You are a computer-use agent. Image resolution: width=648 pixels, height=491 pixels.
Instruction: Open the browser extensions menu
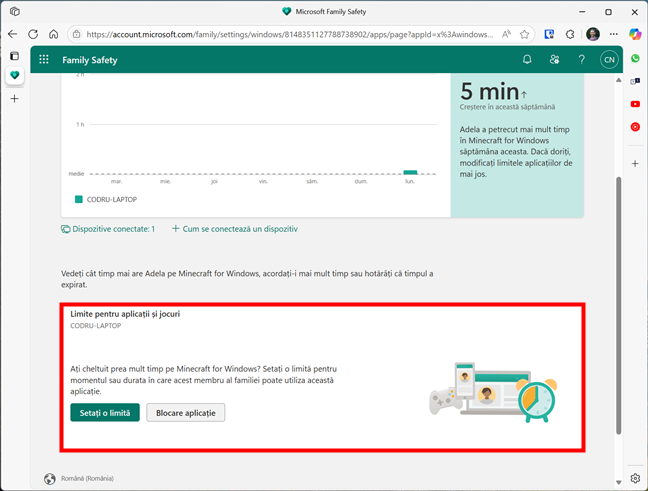(570, 34)
